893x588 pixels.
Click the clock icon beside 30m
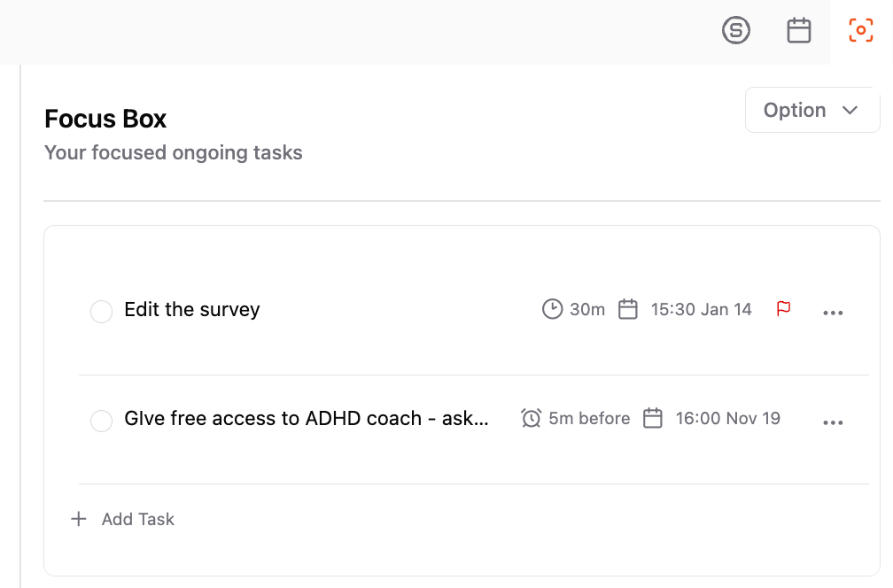click(x=552, y=309)
